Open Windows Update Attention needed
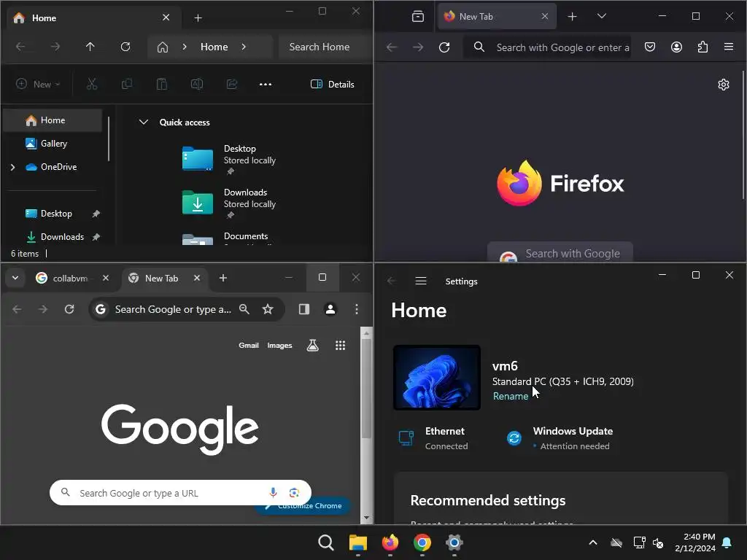The height and width of the screenshot is (560, 747). pos(560,438)
